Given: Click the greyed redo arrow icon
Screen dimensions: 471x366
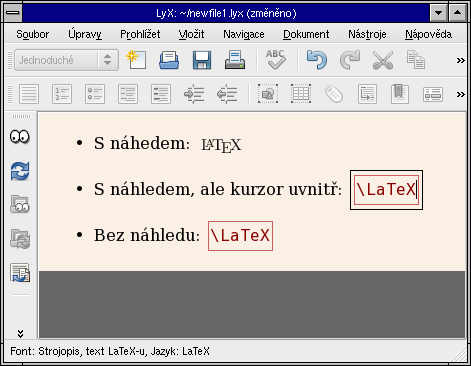Looking at the screenshot, I should [x=350, y=60].
